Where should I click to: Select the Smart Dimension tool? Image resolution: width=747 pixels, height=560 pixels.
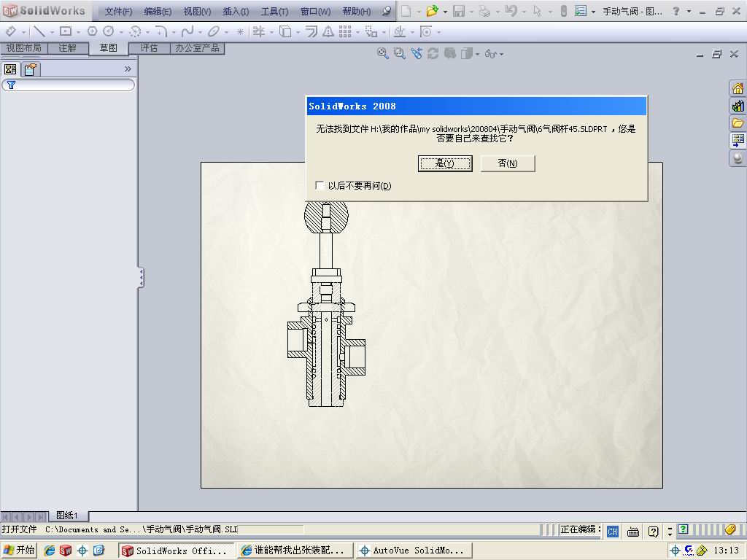10,31
